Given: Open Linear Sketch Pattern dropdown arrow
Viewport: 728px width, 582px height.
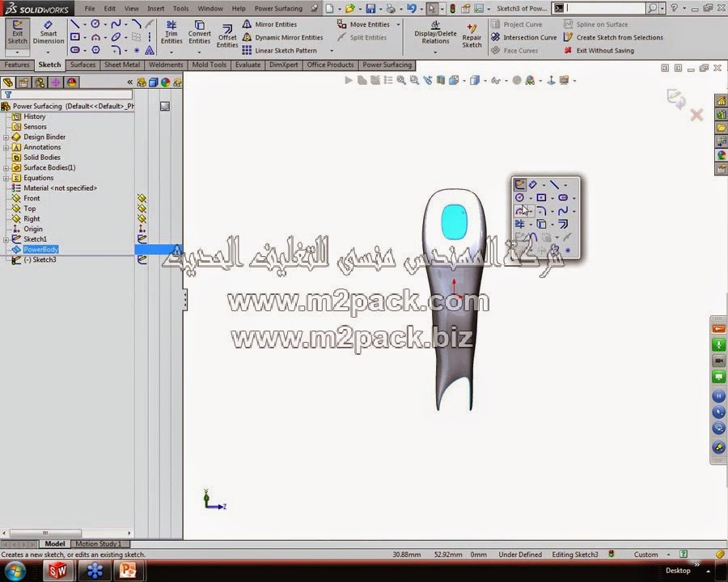Looking at the screenshot, I should 332,51.
